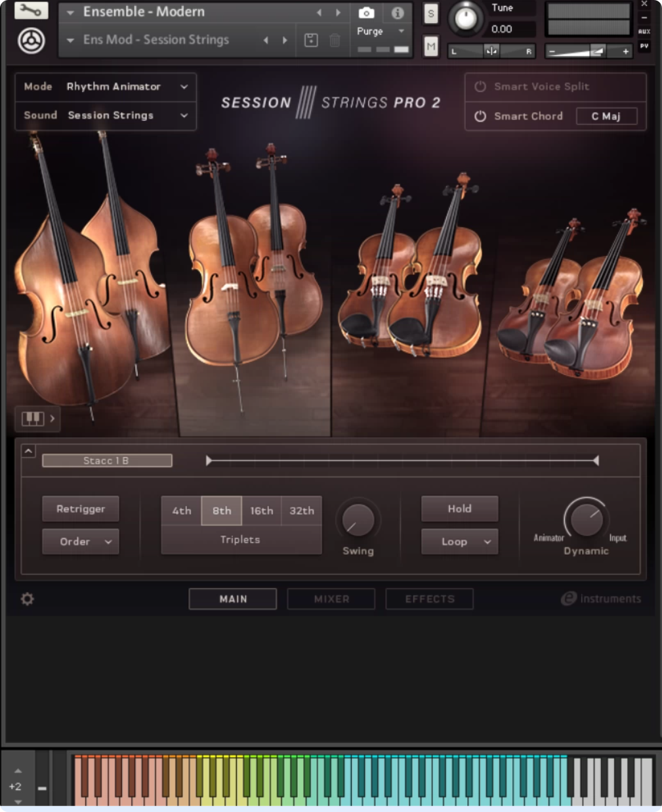Enable Smart Voice Split

pyautogui.click(x=480, y=87)
